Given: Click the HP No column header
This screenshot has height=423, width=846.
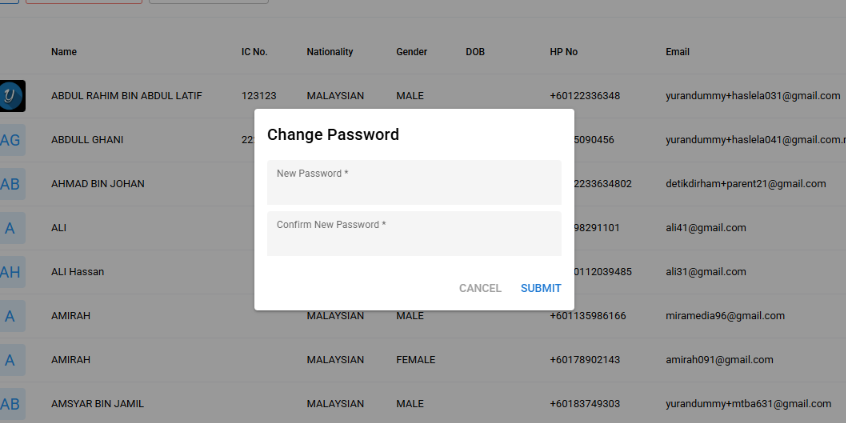Looking at the screenshot, I should click(x=564, y=52).
